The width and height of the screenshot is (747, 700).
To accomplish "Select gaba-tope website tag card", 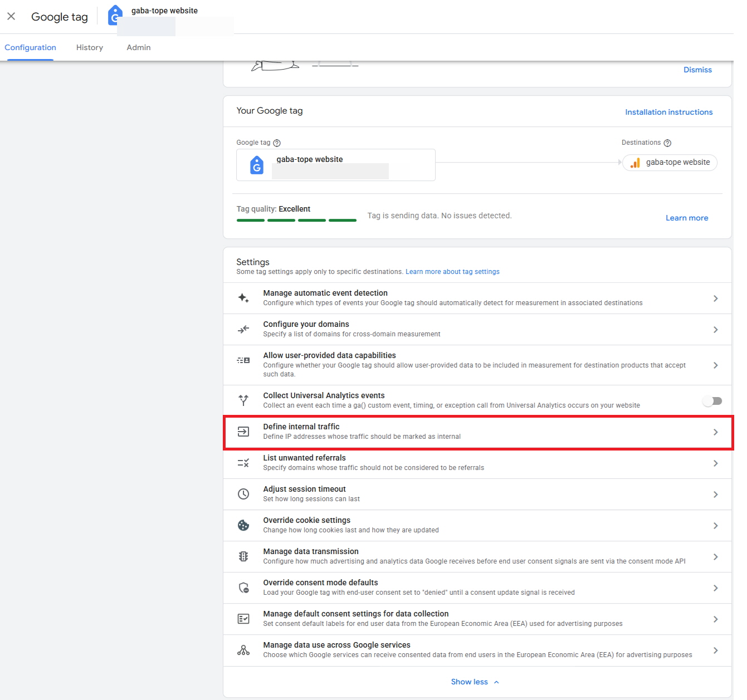I will 336,165.
